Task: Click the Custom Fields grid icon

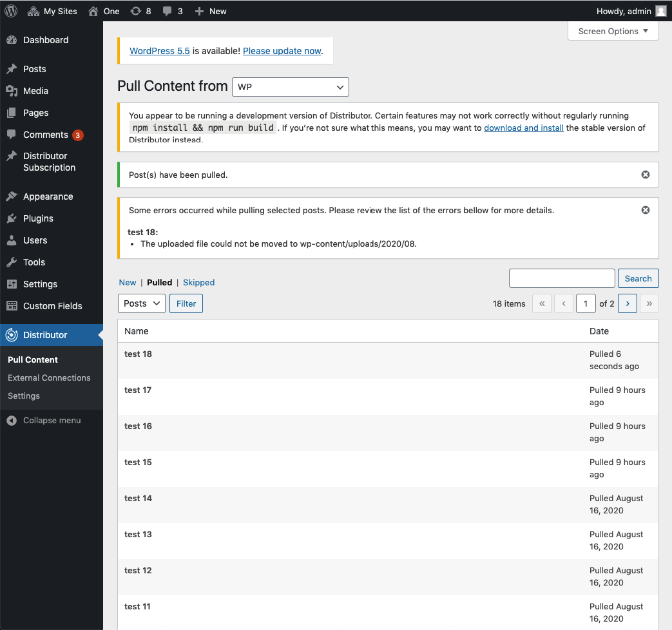Action: [12, 305]
